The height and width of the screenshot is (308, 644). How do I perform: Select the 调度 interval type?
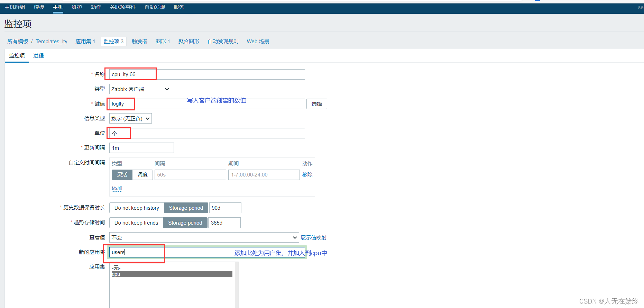142,175
